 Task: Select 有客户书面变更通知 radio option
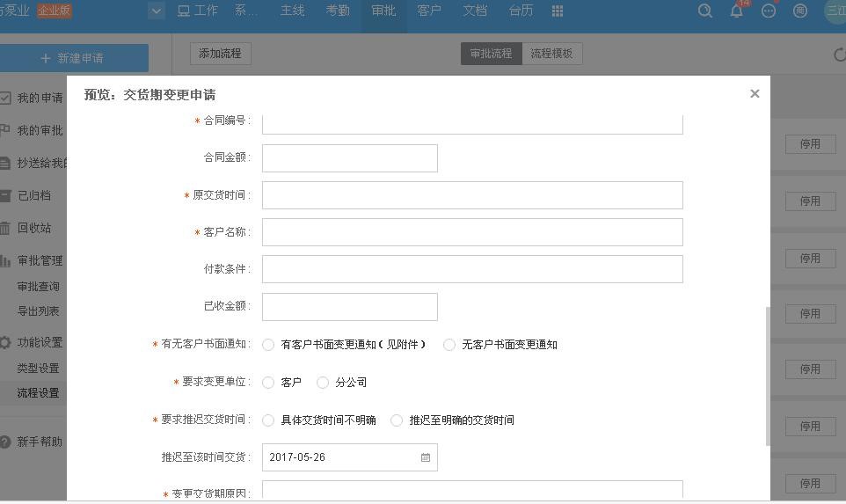pyautogui.click(x=268, y=345)
